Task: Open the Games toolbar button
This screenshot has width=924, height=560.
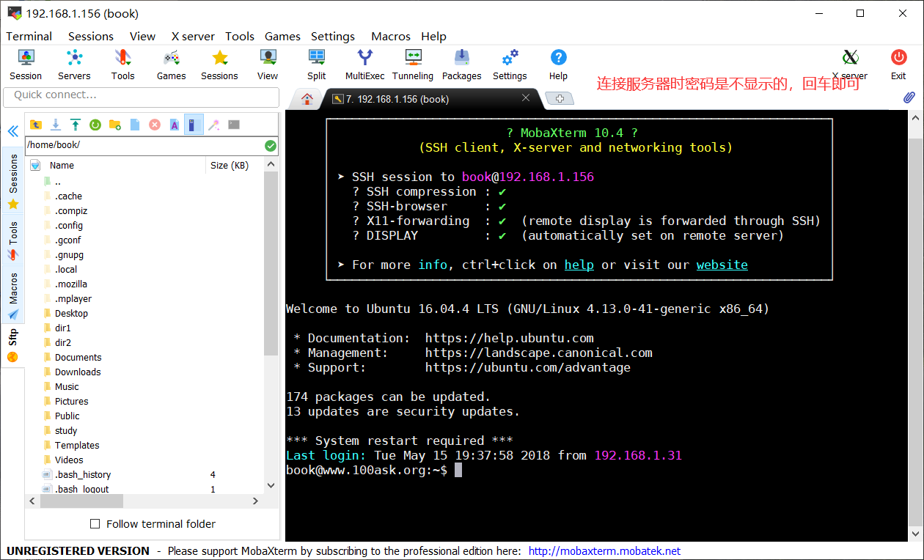Action: pos(171,65)
